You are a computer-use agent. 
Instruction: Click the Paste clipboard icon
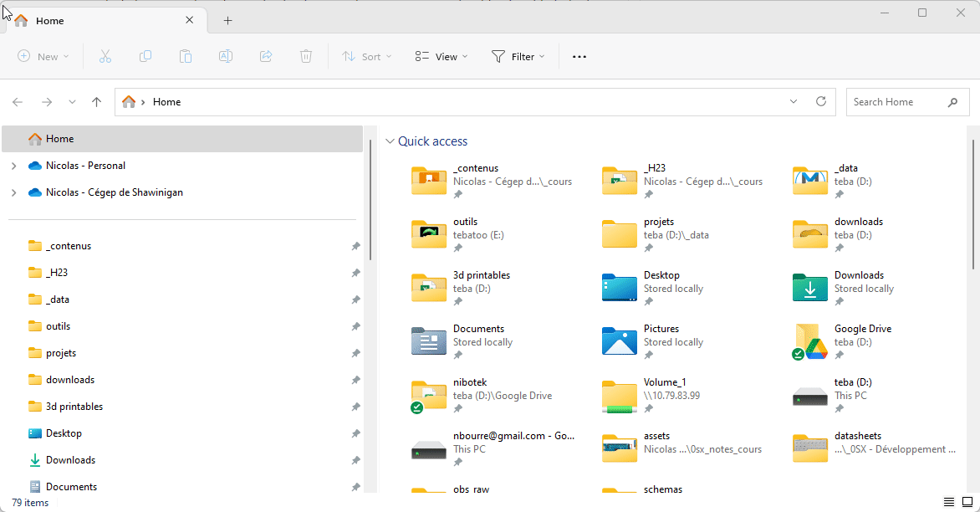(186, 56)
